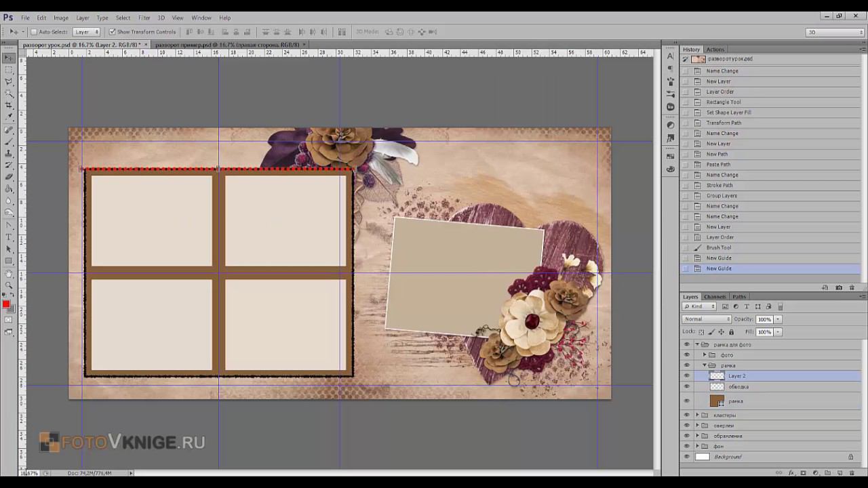
Task: Enable the Auto-Select checkbox
Action: 34,32
